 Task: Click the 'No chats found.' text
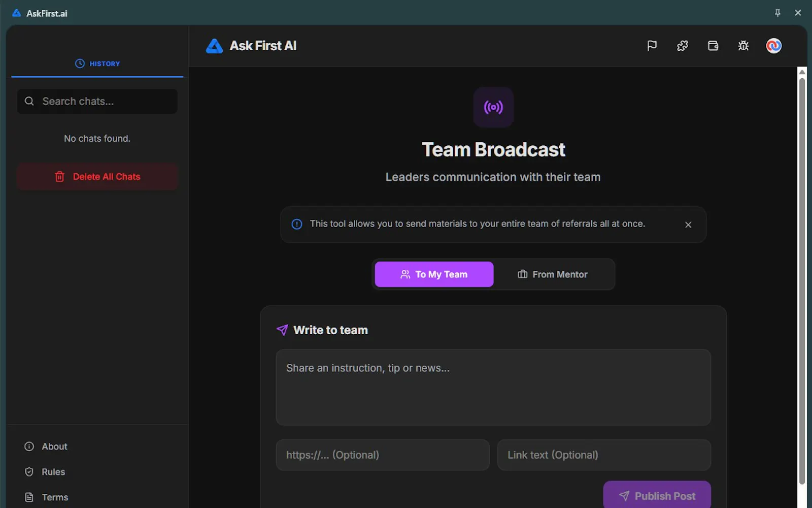pyautogui.click(x=97, y=138)
